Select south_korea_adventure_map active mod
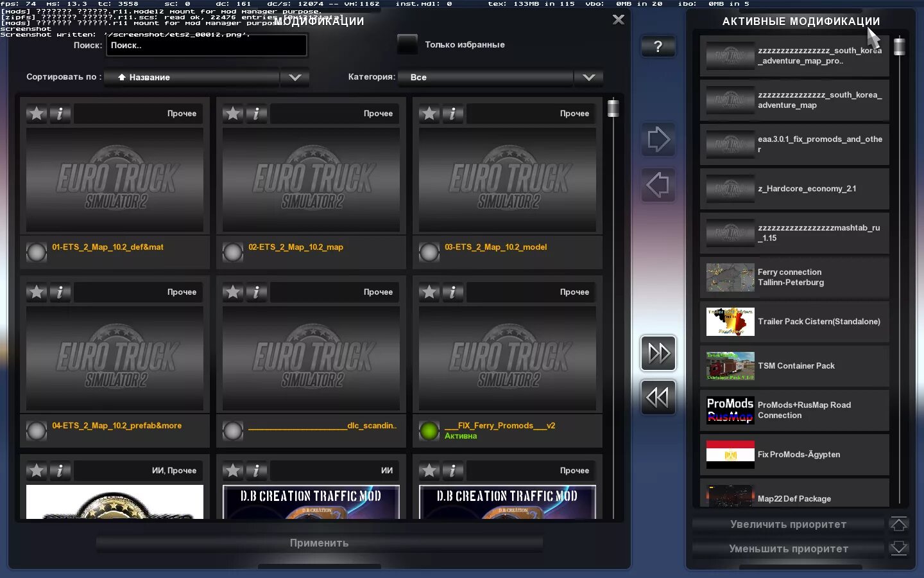Screen dimensions: 924x578 pyautogui.click(x=794, y=100)
